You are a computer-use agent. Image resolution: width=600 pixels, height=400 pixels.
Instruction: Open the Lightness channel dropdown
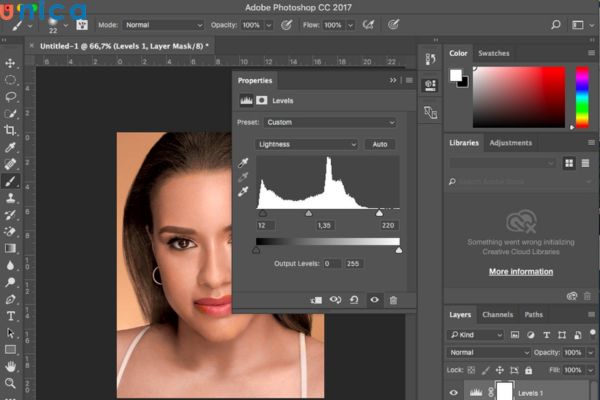(307, 144)
